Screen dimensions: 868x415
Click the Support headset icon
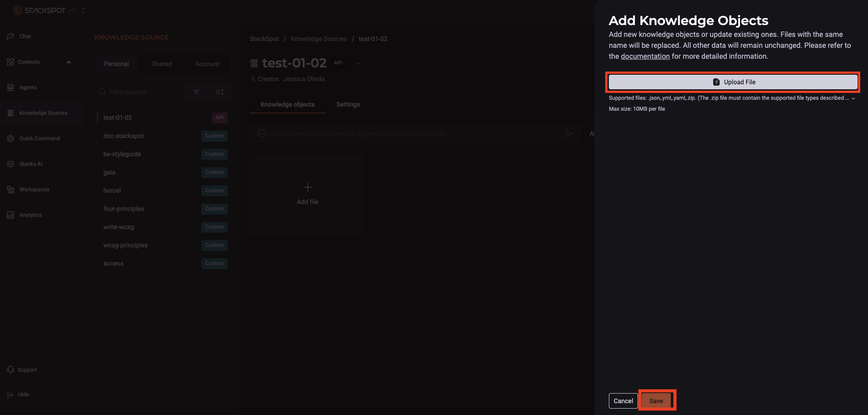point(10,369)
